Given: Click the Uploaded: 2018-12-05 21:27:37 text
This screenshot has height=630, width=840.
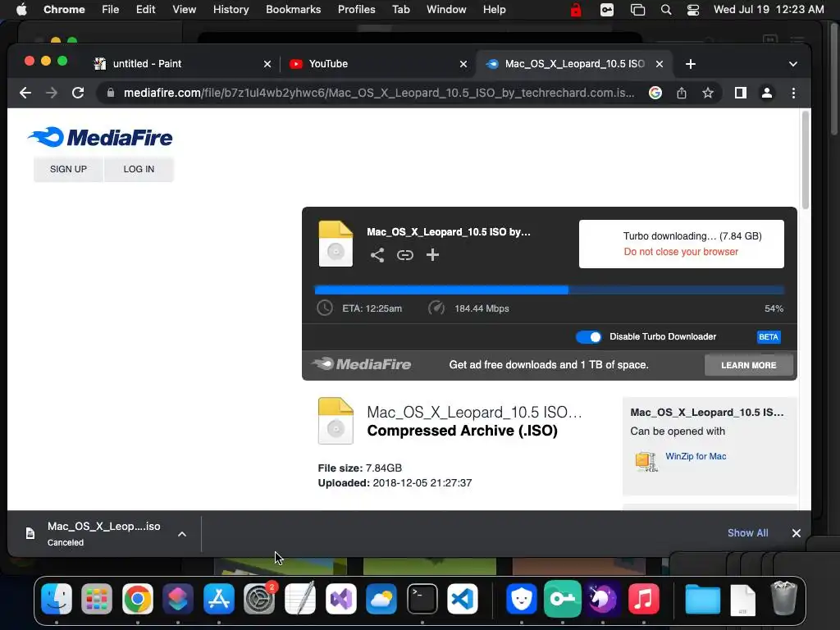Looking at the screenshot, I should coord(395,482).
